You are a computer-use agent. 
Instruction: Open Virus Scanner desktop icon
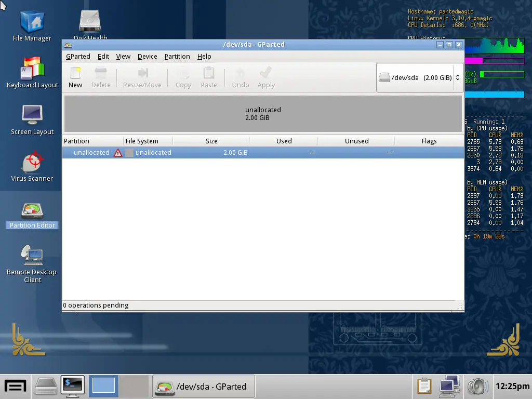tap(32, 166)
